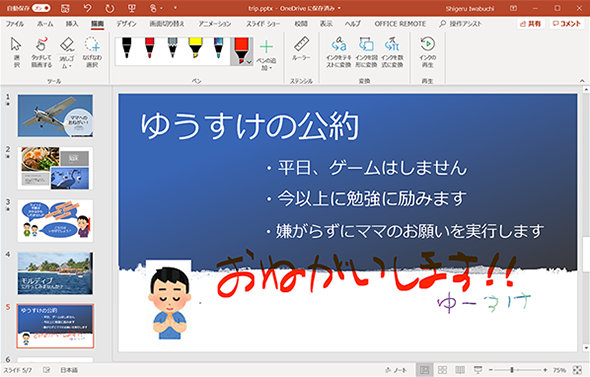The height and width of the screenshot is (377, 590).
Task: Open the ヘルプ tab
Action: pyautogui.click(x=353, y=24)
